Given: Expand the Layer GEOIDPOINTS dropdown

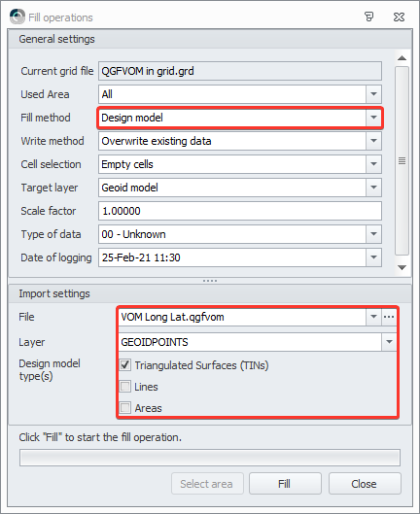Looking at the screenshot, I should point(389,342).
